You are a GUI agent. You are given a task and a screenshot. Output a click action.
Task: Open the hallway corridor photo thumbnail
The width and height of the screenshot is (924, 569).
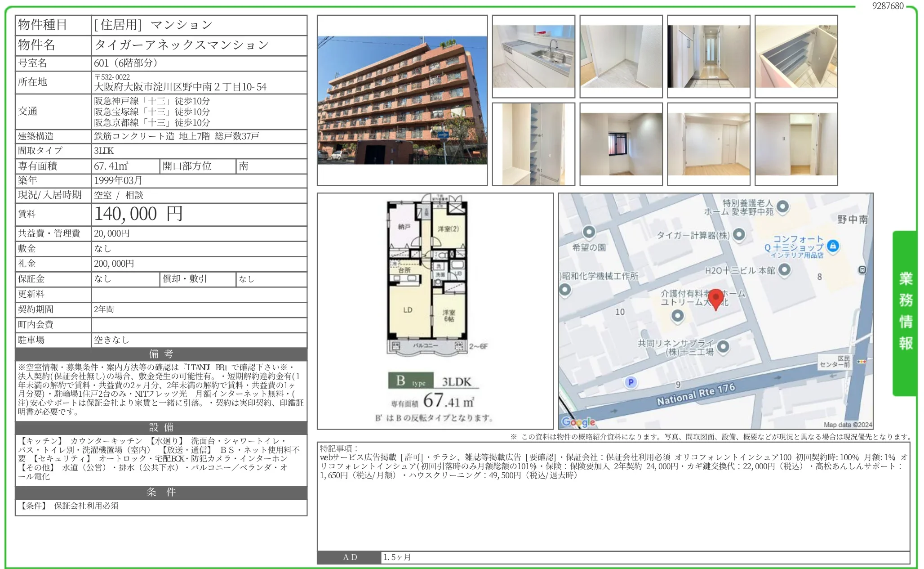[708, 57]
